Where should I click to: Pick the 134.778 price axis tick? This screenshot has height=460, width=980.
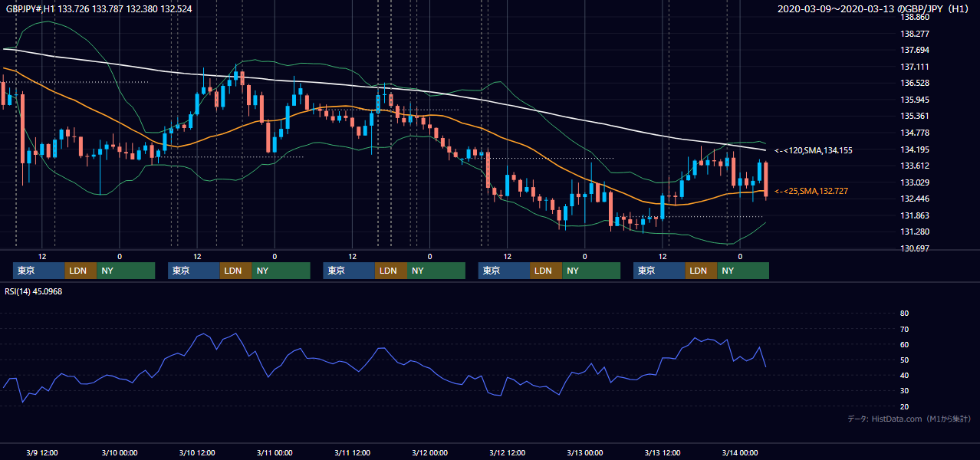(914, 133)
